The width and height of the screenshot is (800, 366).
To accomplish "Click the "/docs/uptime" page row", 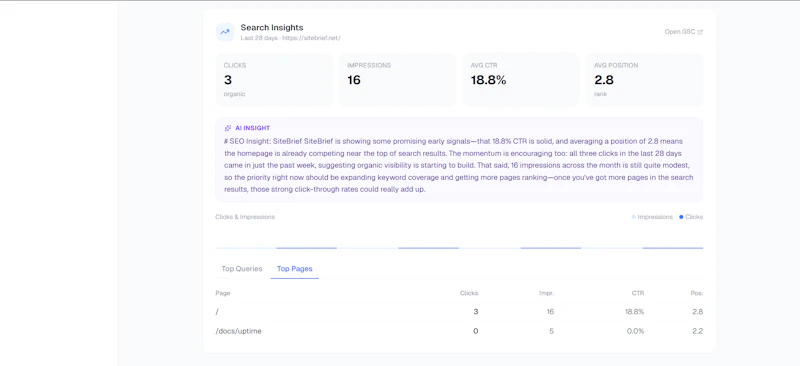I will point(459,331).
